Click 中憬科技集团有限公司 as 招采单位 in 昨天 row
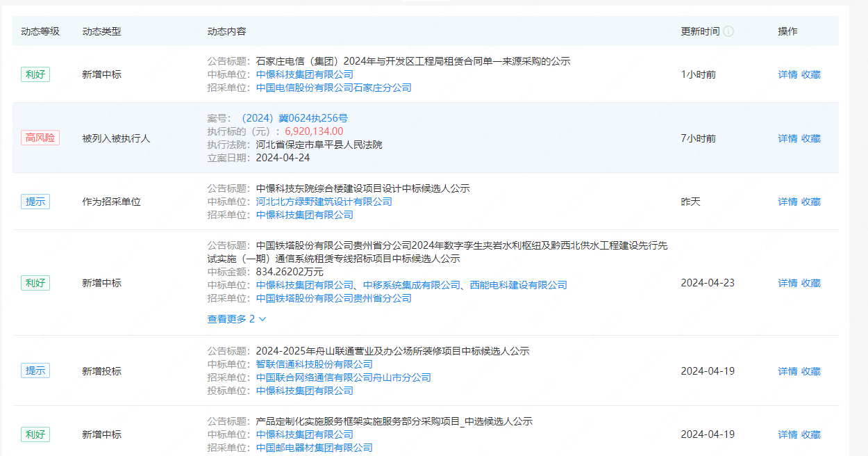Screen dimensions: 868x456 tap(305, 215)
